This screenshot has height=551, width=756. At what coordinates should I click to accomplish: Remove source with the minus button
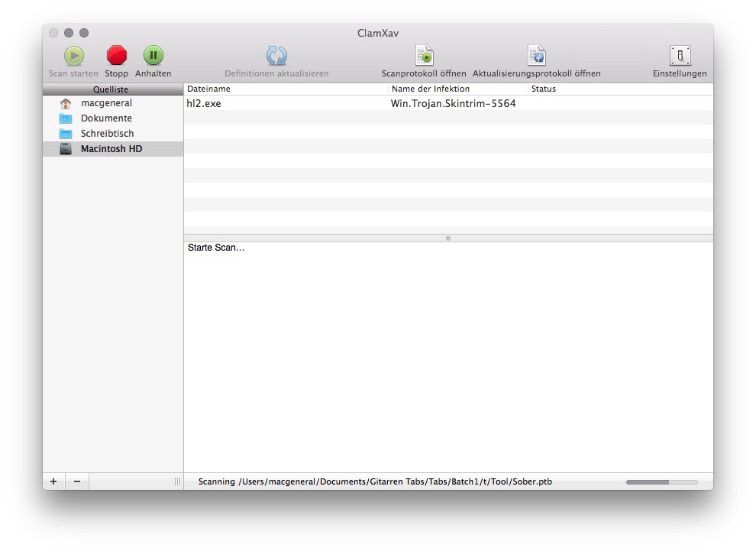click(x=77, y=481)
